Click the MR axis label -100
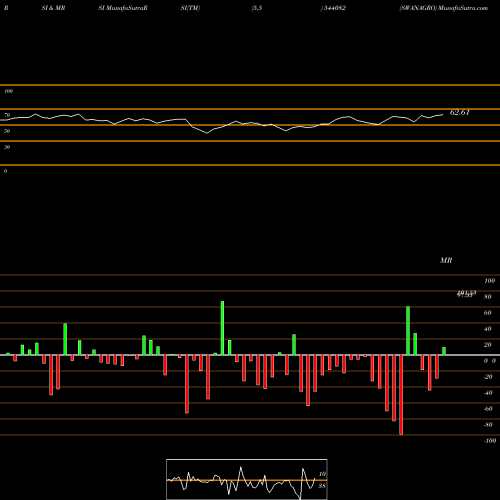The width and height of the screenshot is (500, 500). click(490, 441)
